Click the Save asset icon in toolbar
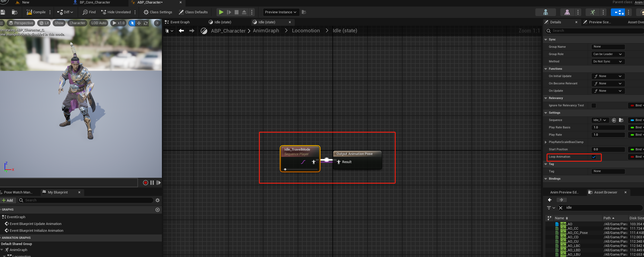The height and width of the screenshot is (257, 644). (x=3, y=12)
